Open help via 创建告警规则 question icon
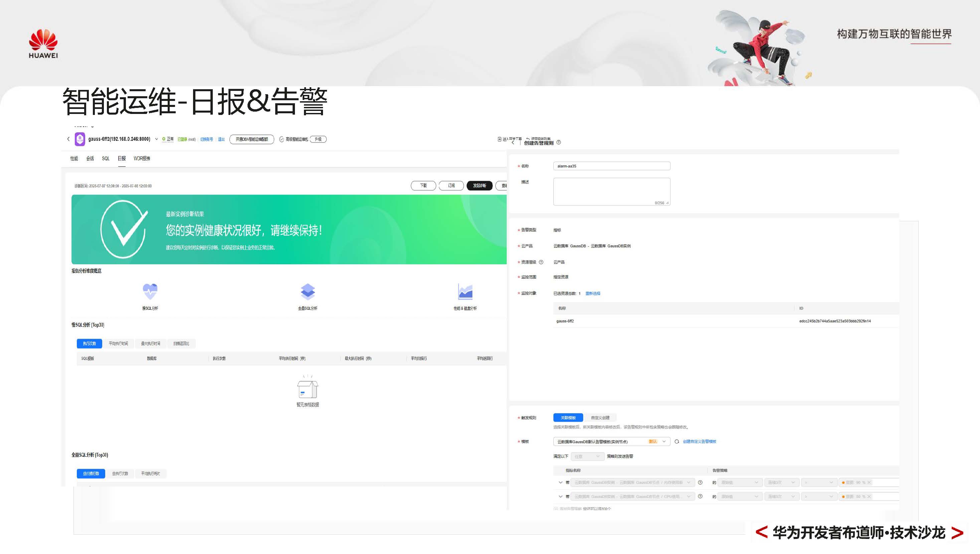The height and width of the screenshot is (554, 980). point(559,142)
